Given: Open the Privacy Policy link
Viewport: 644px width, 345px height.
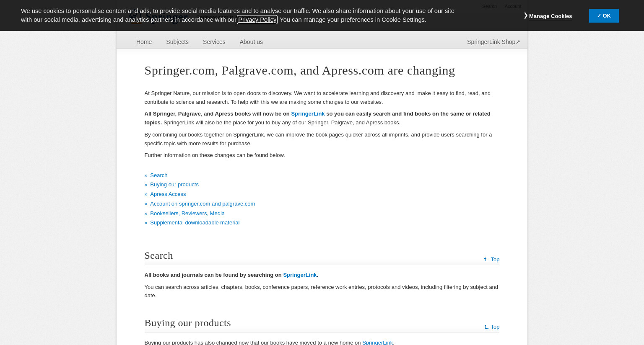Looking at the screenshot, I should click(257, 20).
